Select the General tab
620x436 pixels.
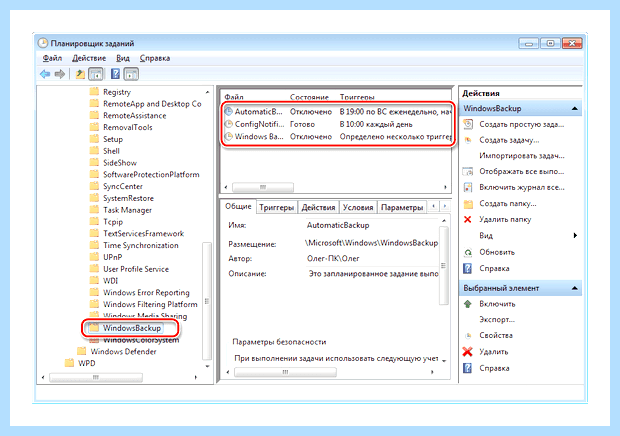pos(238,206)
